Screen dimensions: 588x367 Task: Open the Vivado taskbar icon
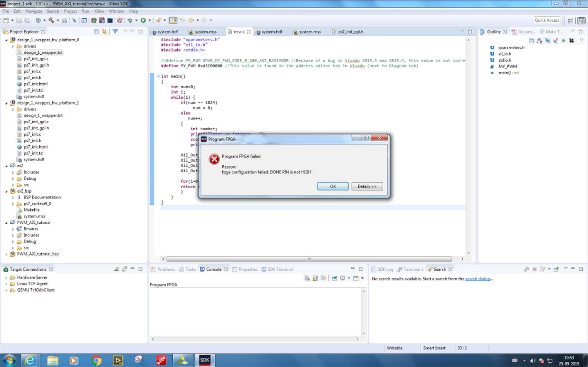tap(182, 360)
